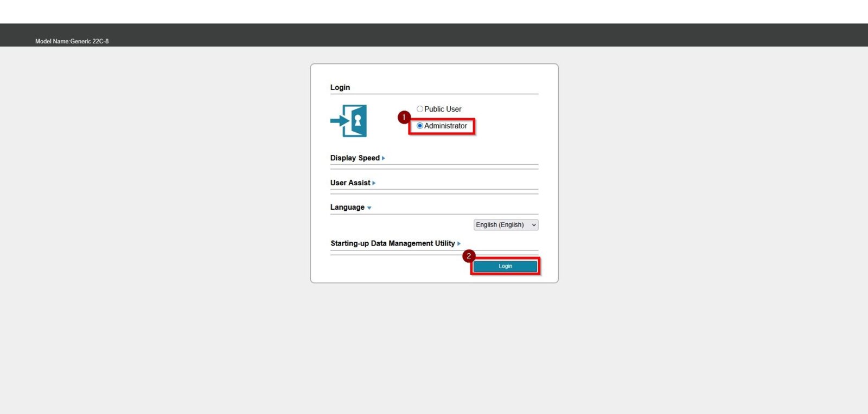
Task: Expand the Display Speed section
Action: coord(355,158)
